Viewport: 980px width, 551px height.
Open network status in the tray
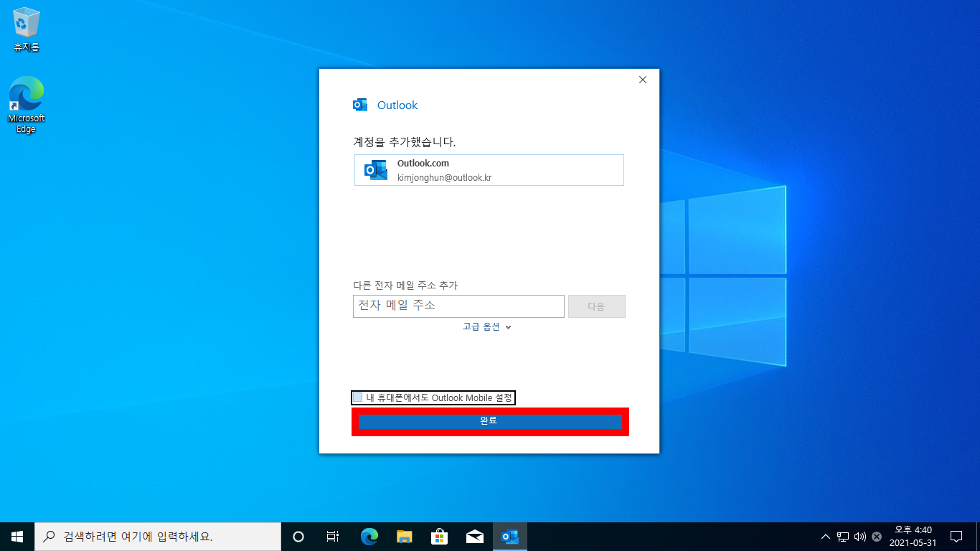(843, 537)
